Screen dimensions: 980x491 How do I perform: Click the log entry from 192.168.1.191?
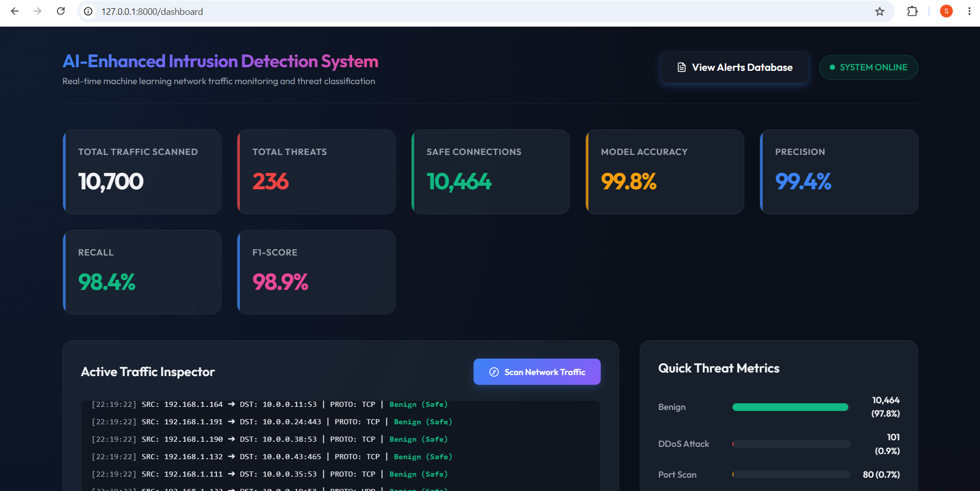(272, 422)
